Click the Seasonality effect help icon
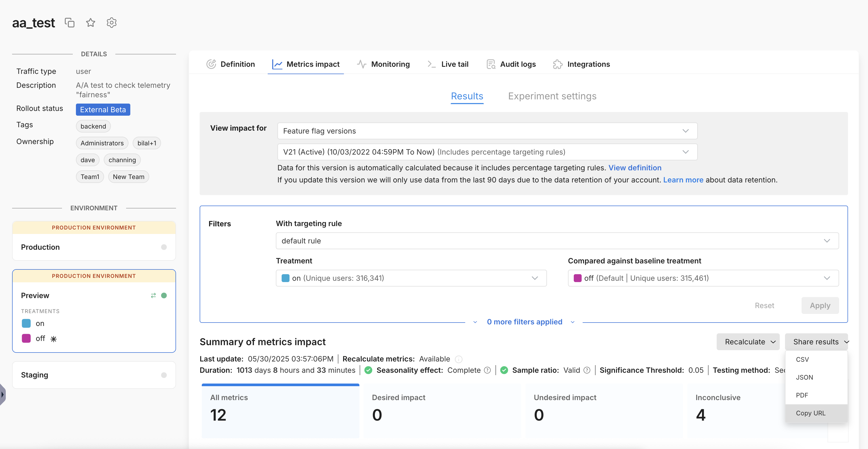 [487, 370]
